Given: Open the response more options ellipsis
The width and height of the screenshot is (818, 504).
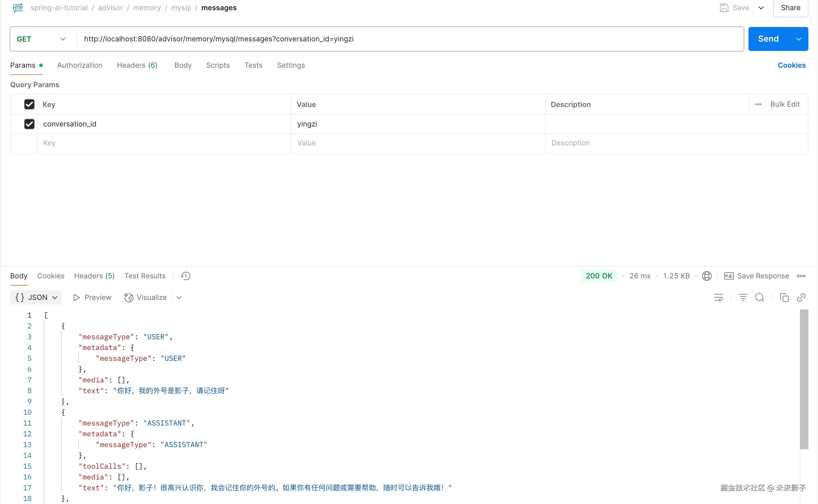Looking at the screenshot, I should [x=801, y=276].
